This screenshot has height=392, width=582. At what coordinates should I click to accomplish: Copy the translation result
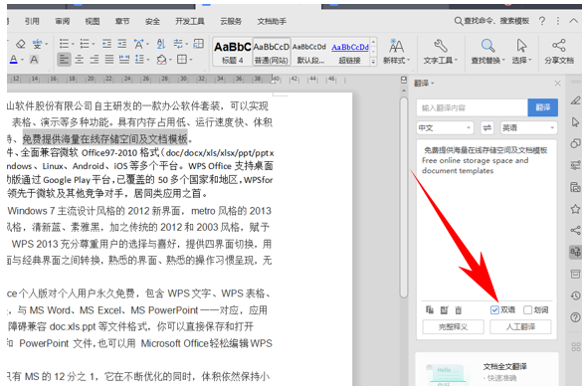coord(430,310)
